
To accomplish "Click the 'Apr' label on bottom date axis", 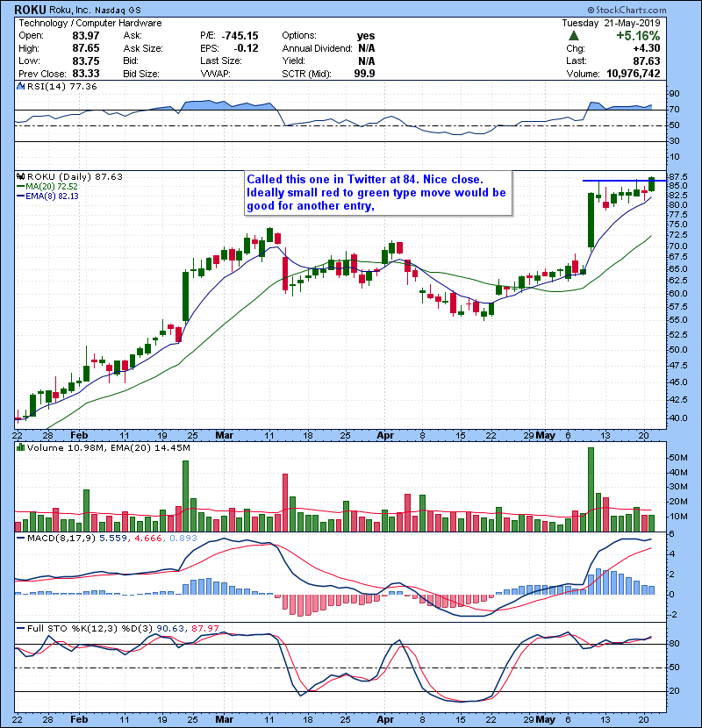I will click(x=385, y=719).
